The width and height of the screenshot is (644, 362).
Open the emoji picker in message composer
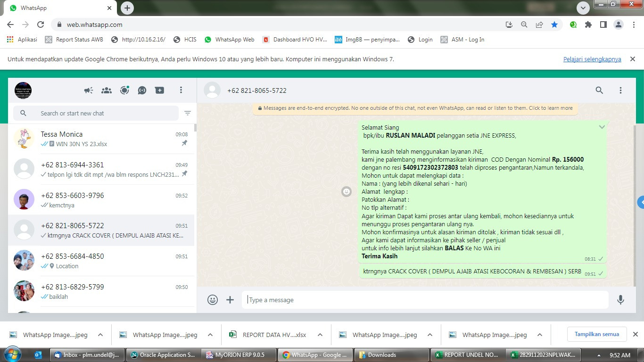click(213, 300)
